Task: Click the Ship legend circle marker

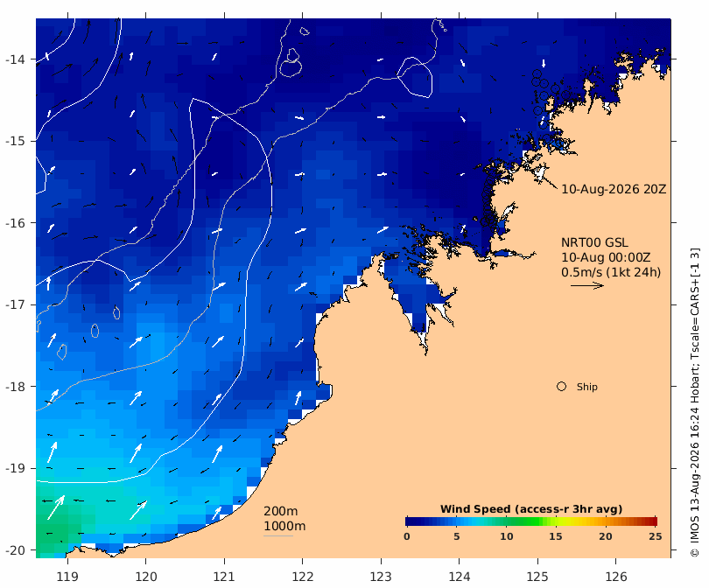Action: 561,387
